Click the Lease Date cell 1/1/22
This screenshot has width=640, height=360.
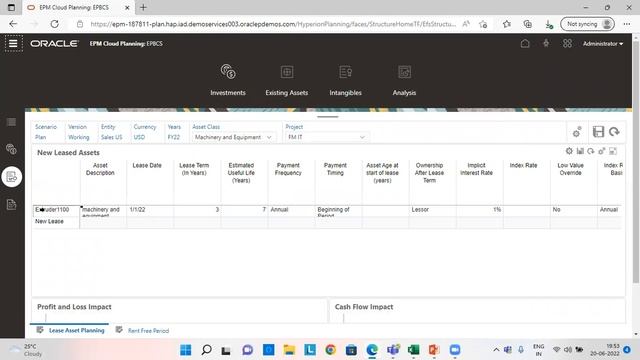150,210
